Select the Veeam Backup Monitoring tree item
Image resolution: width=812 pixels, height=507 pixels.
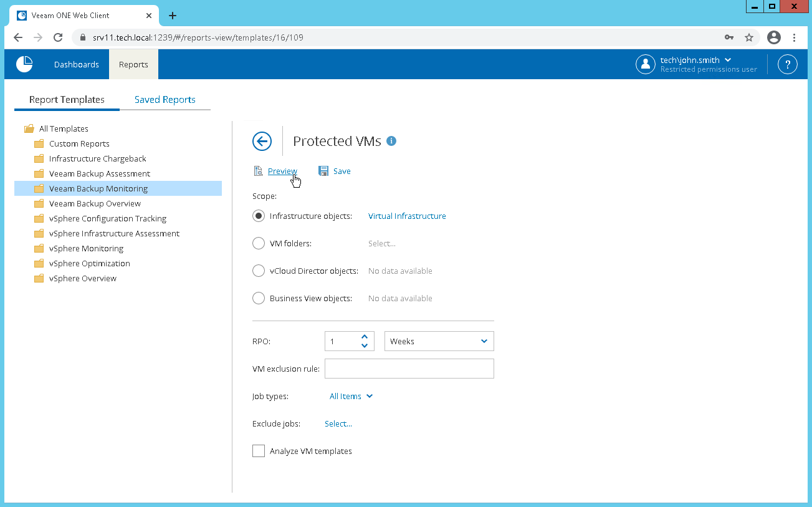click(118, 188)
